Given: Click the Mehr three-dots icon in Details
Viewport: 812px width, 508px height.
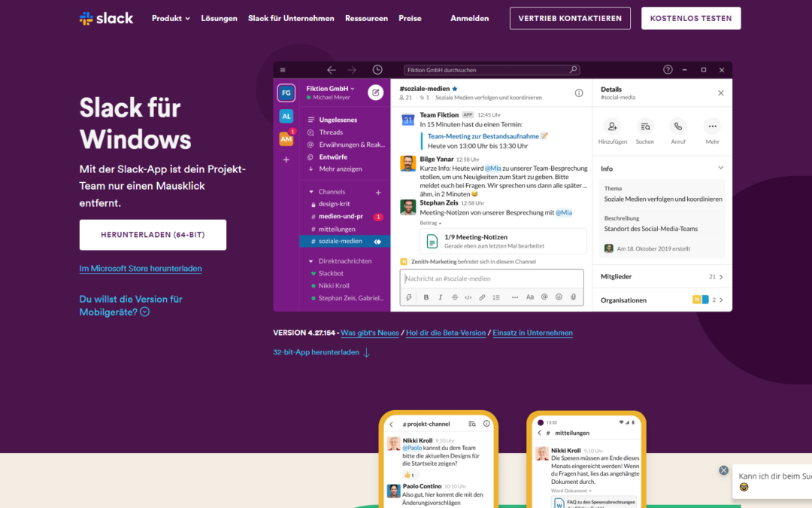Looking at the screenshot, I should (713, 126).
